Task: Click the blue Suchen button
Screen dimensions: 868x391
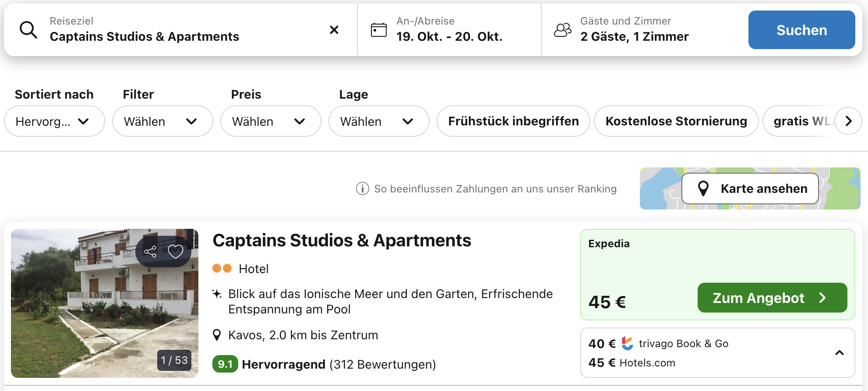Action: point(801,30)
